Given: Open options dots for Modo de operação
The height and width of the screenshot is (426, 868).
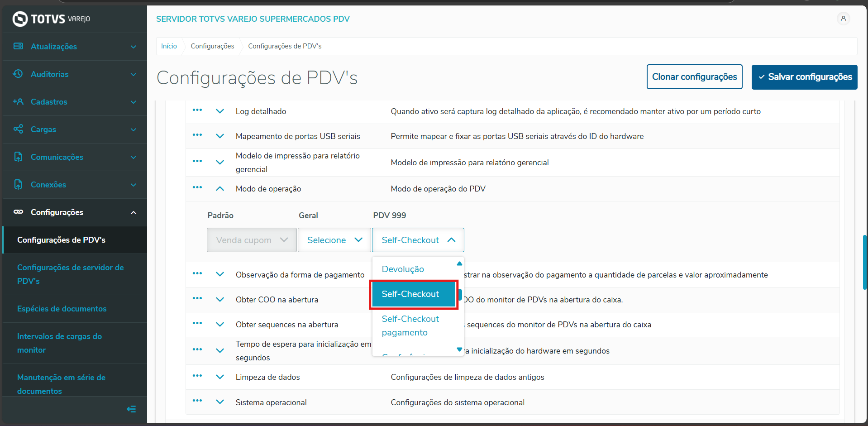Looking at the screenshot, I should coord(197,187).
